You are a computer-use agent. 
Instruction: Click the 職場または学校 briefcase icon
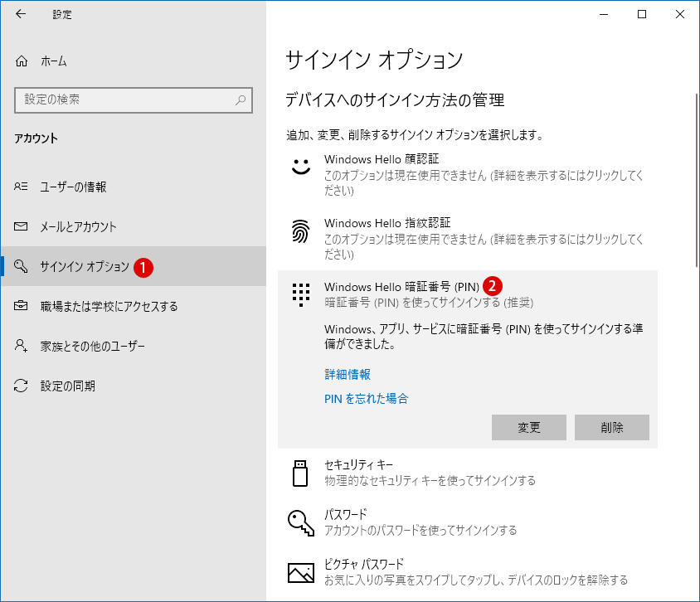[x=21, y=306]
